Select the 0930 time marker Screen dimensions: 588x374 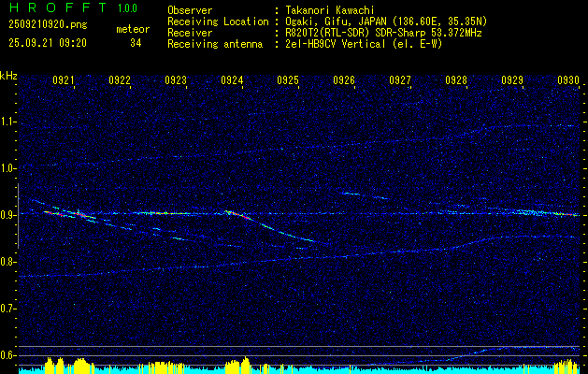[x=568, y=81]
